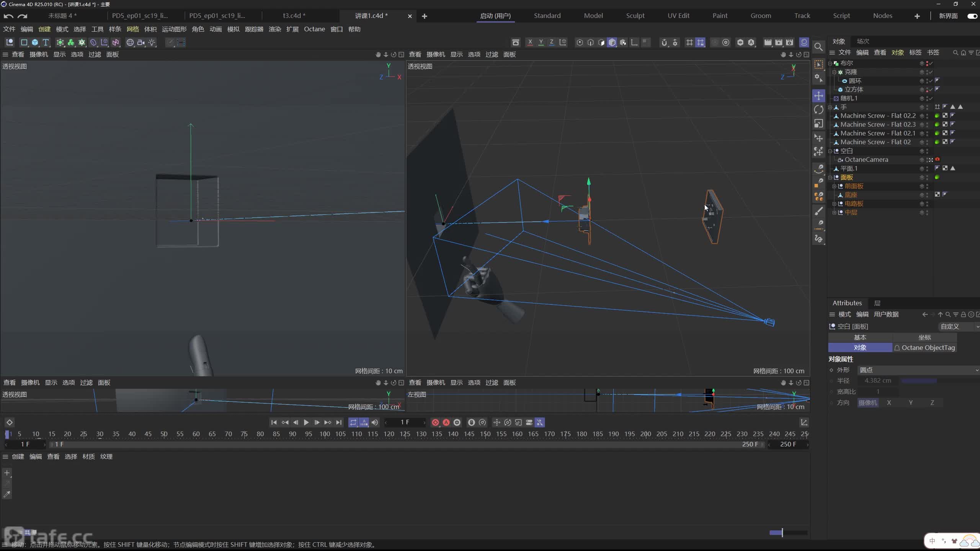Open the Octane menu
Screen dimensions: 980x551
314,29
